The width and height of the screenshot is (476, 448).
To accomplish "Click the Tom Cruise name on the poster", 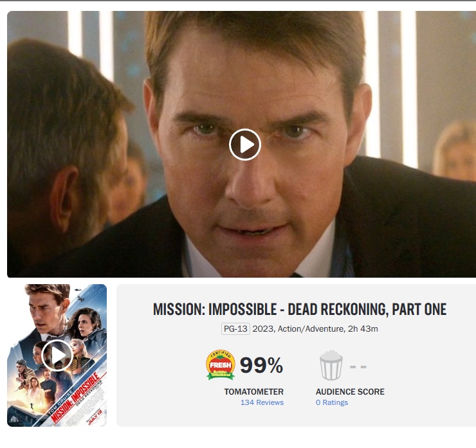I will pyautogui.click(x=60, y=402).
